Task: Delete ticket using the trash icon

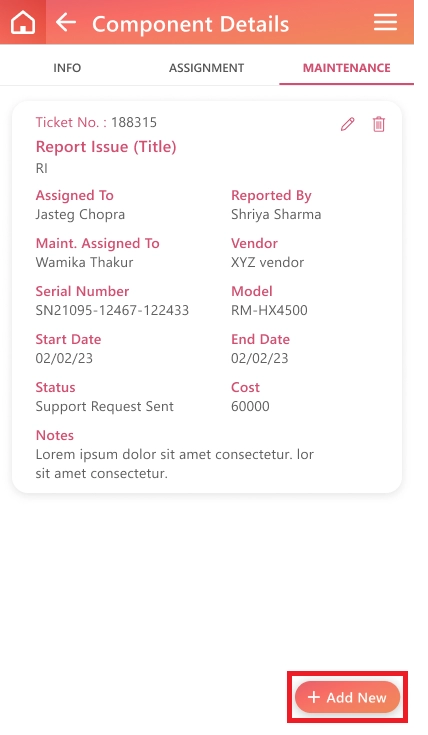Action: coord(379,124)
